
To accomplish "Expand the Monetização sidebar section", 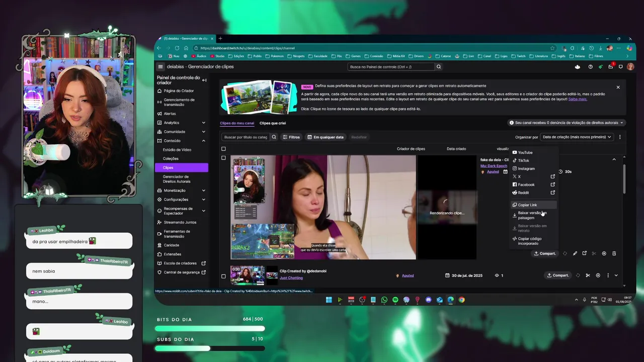I will pyautogui.click(x=203, y=191).
